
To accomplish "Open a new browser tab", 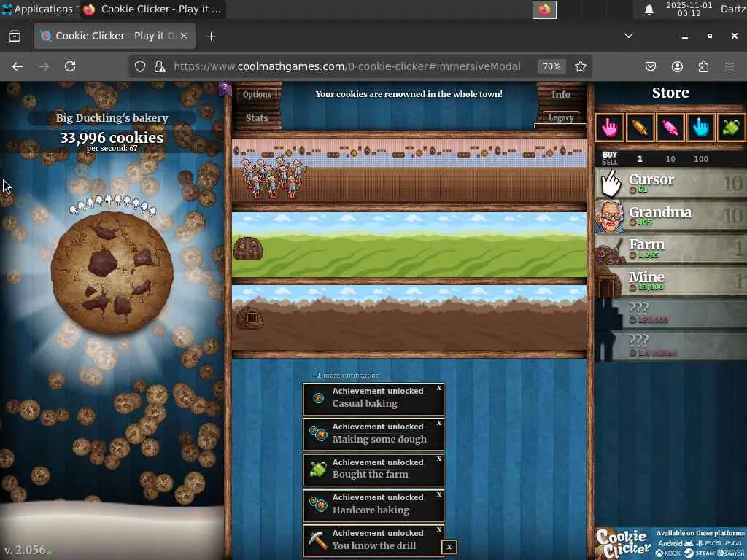I will click(x=211, y=36).
